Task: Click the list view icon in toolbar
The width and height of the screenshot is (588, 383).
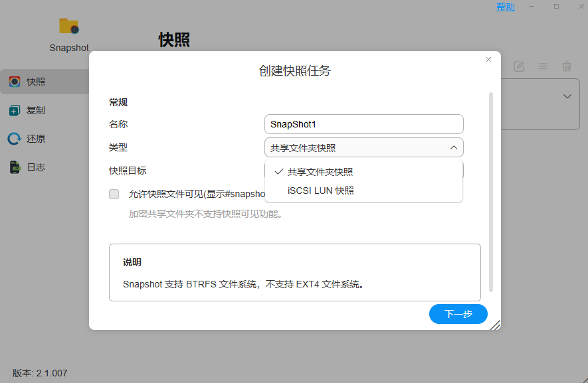Action: click(543, 66)
